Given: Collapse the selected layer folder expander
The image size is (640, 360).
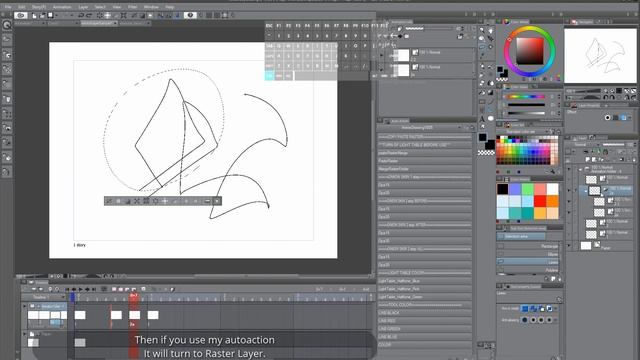Looking at the screenshot, I should (x=586, y=191).
